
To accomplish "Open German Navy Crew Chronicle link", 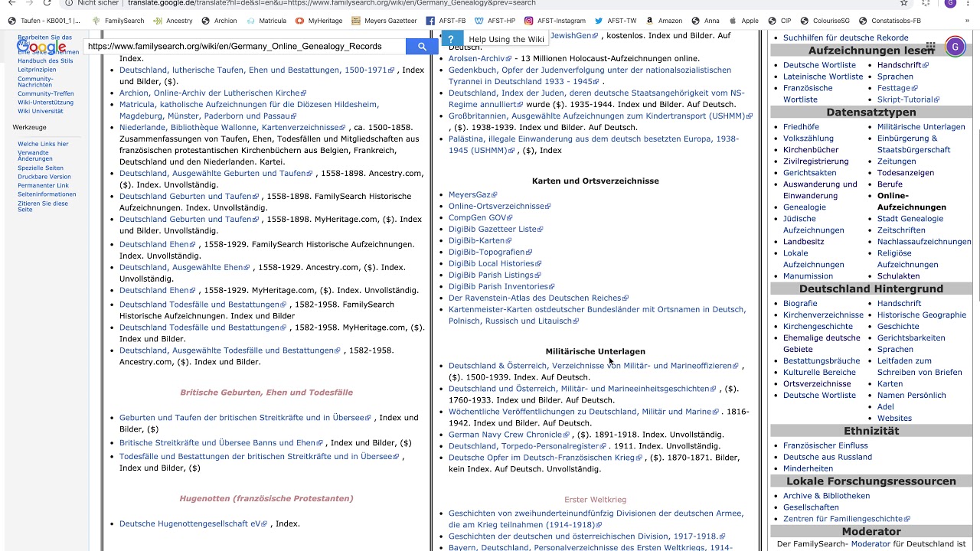I will [509, 434].
